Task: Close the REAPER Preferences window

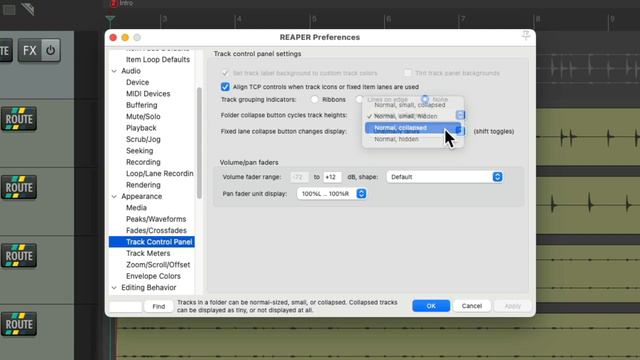Action: coord(113,38)
